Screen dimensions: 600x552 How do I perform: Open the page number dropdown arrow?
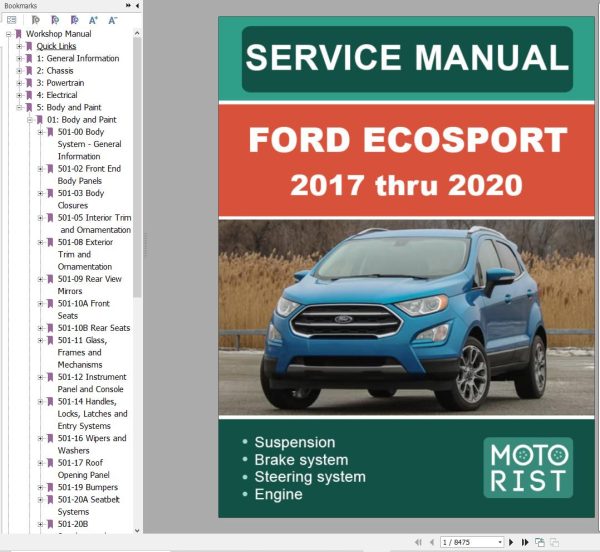pyautogui.click(x=500, y=542)
